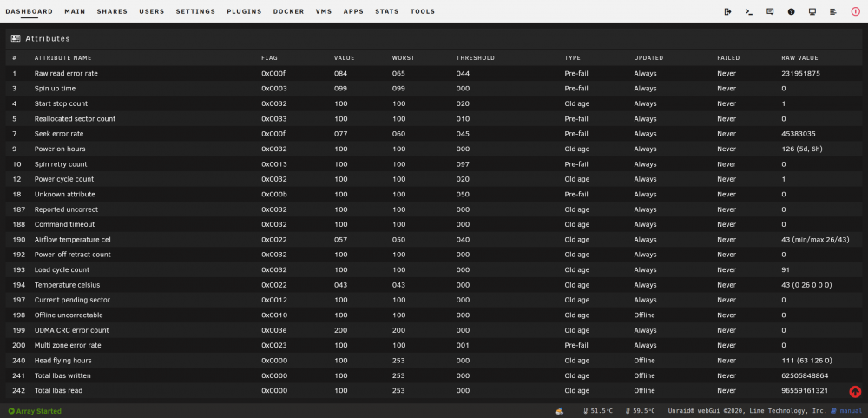Navigate to the Settings tab
Screen dimensions: 868x418
tap(195, 11)
